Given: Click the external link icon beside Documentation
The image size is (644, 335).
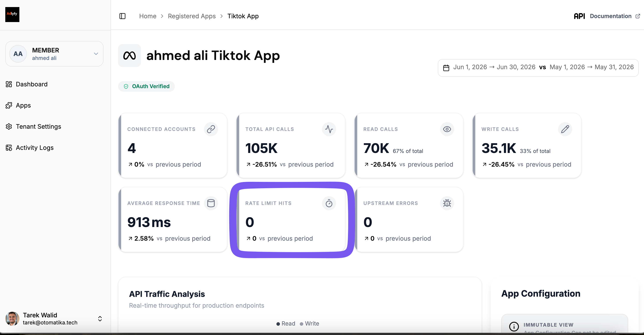Looking at the screenshot, I should tap(638, 16).
